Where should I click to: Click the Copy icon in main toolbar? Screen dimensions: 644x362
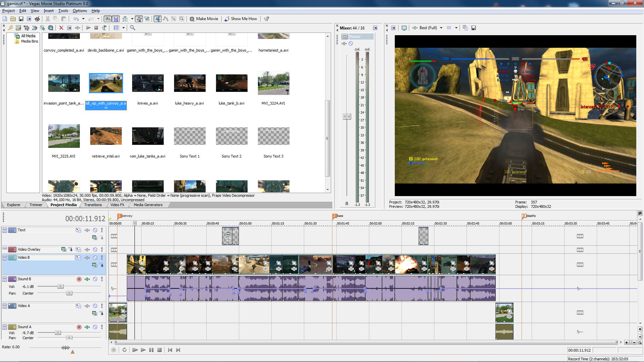click(56, 19)
